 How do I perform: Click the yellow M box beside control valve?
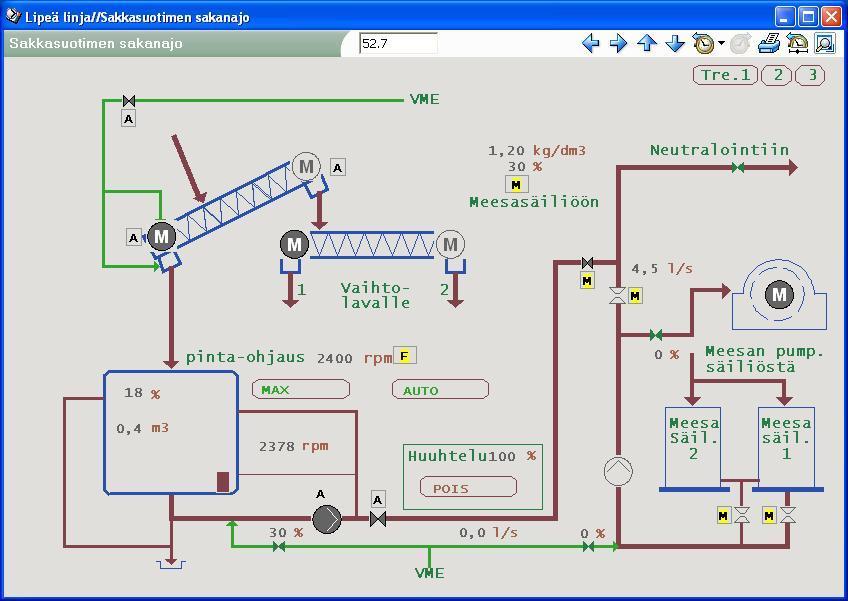coord(635,296)
